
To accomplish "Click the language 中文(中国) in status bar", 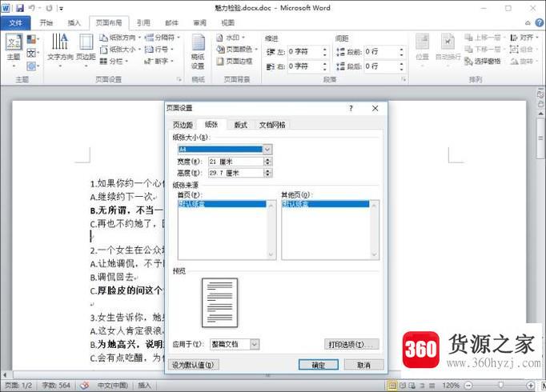I will click(112, 386).
